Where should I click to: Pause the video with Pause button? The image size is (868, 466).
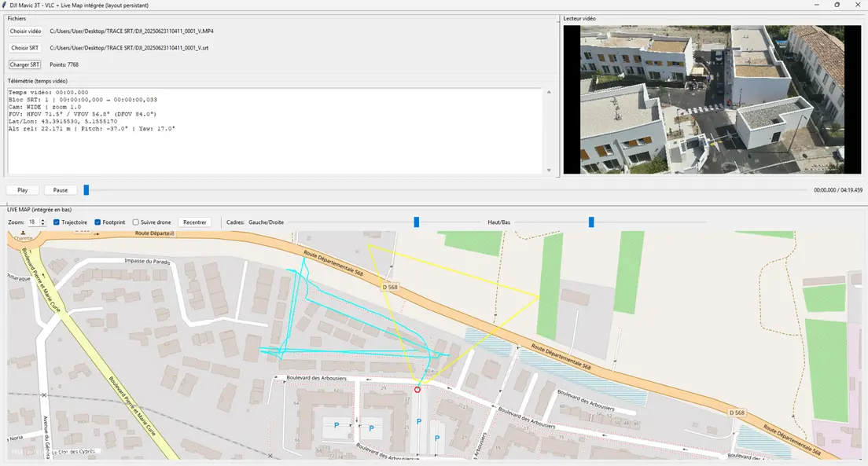pos(61,190)
